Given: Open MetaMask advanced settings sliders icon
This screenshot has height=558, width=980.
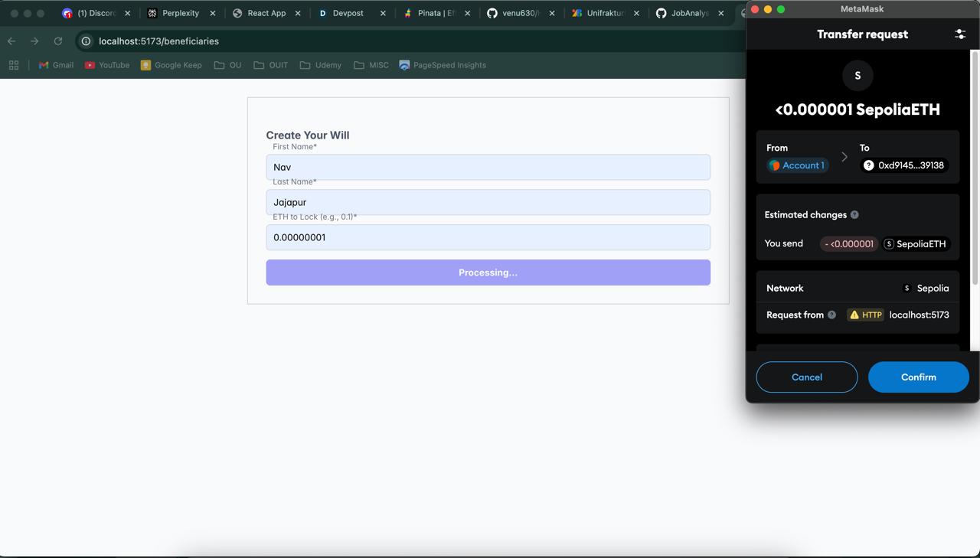Looking at the screenshot, I should [x=960, y=34].
